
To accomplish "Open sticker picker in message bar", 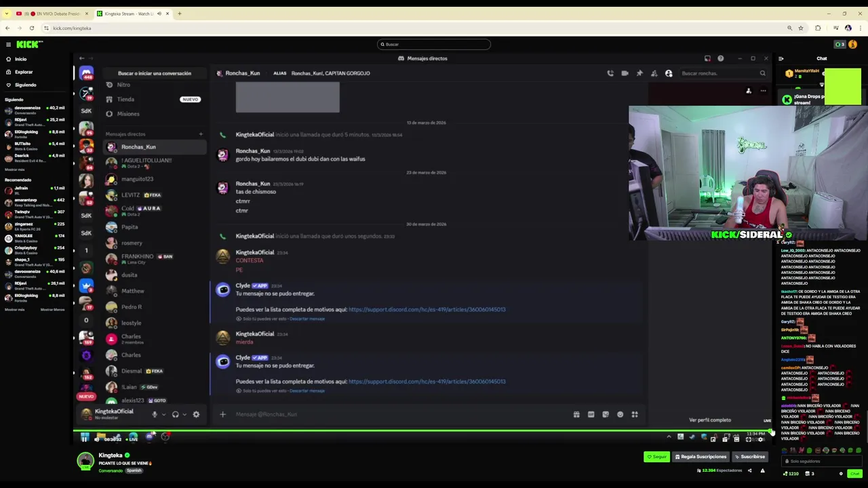I will (606, 414).
